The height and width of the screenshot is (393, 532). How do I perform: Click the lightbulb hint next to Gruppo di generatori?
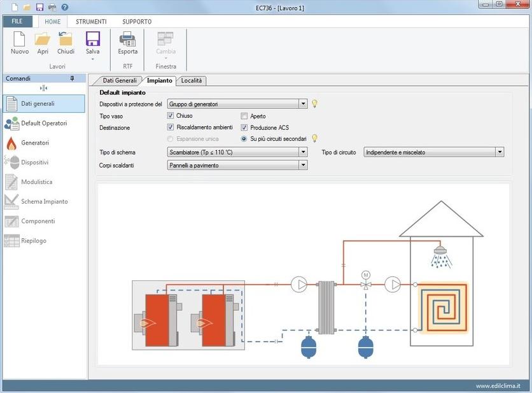point(314,104)
